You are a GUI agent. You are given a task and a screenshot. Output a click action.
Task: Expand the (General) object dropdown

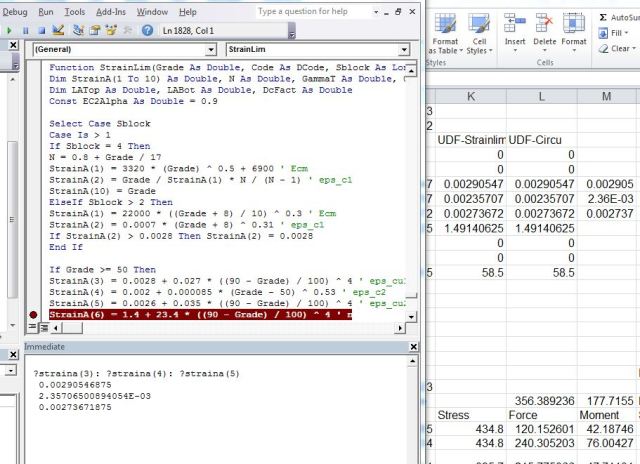click(x=211, y=49)
